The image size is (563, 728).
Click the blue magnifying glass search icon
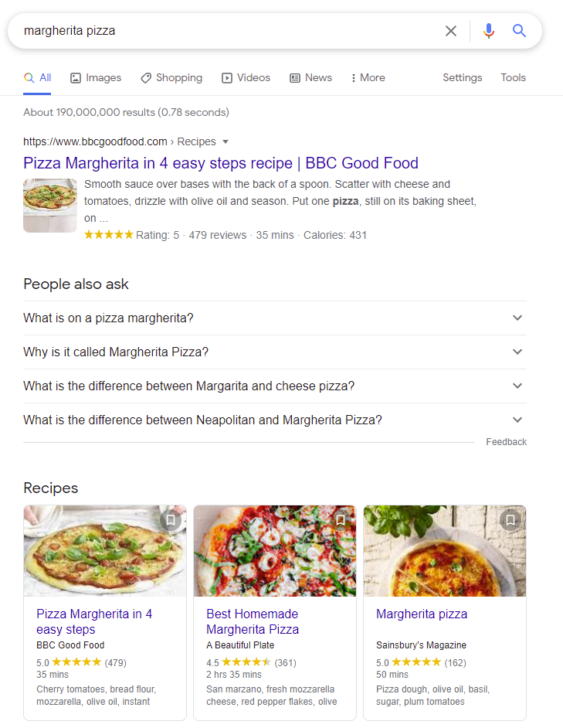519,31
